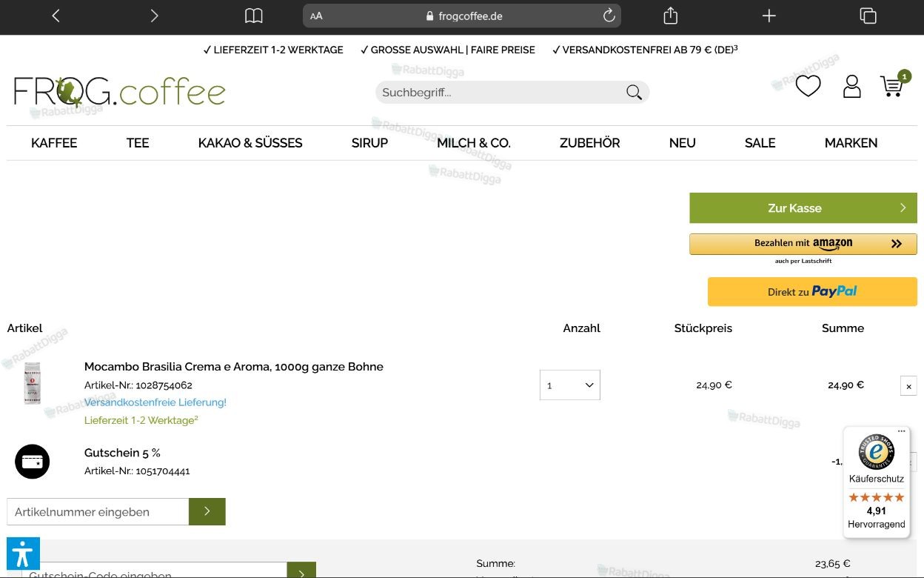
Task: Open the MILCH & CO. menu
Action: (x=474, y=143)
